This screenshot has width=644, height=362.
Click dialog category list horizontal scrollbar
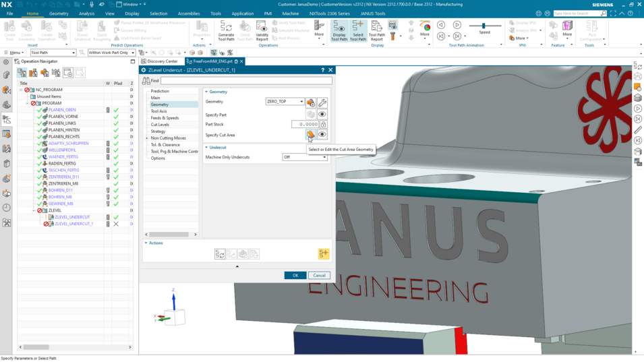(x=169, y=235)
